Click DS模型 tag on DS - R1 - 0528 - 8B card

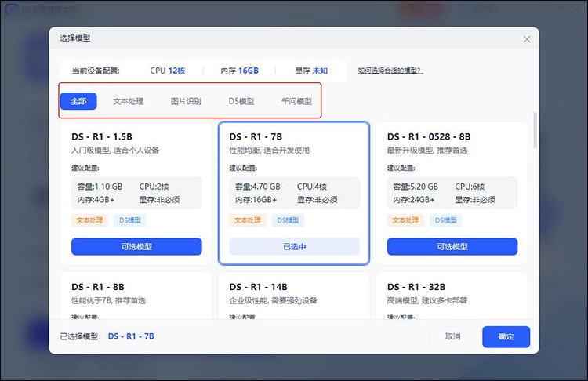coord(446,220)
